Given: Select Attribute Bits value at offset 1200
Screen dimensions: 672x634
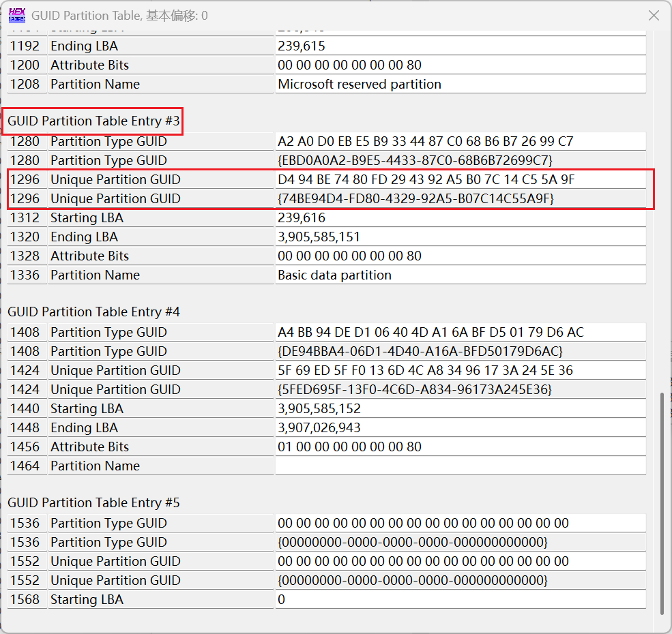Looking at the screenshot, I should (349, 65).
